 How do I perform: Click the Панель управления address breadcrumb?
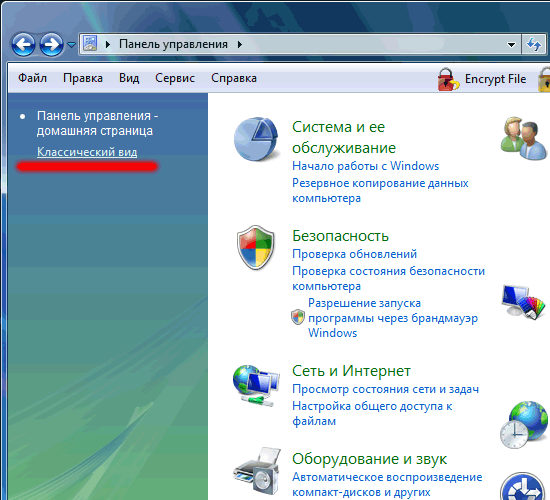click(173, 45)
